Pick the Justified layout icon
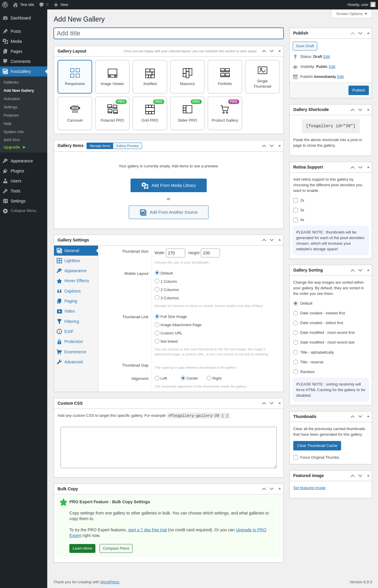Viewport: 378px width, 588px height. click(x=150, y=77)
